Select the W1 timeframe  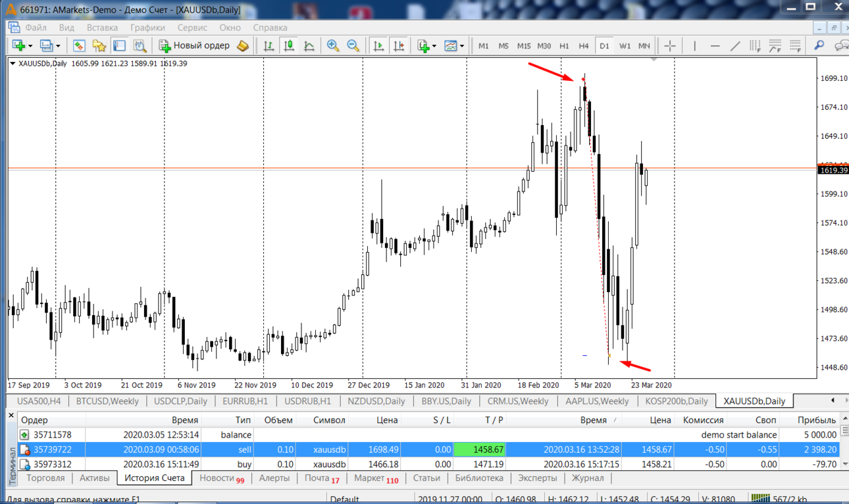(625, 46)
